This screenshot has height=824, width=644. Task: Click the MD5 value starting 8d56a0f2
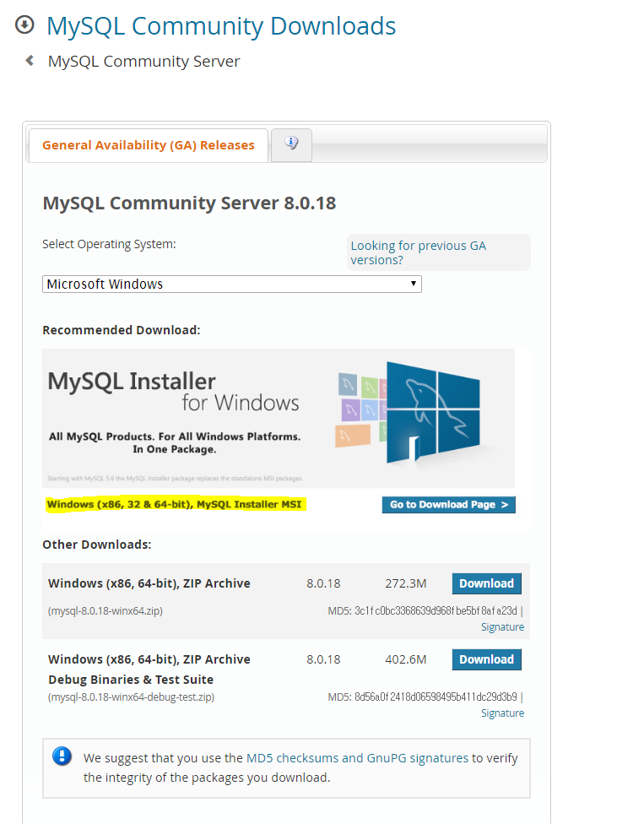tap(436, 697)
